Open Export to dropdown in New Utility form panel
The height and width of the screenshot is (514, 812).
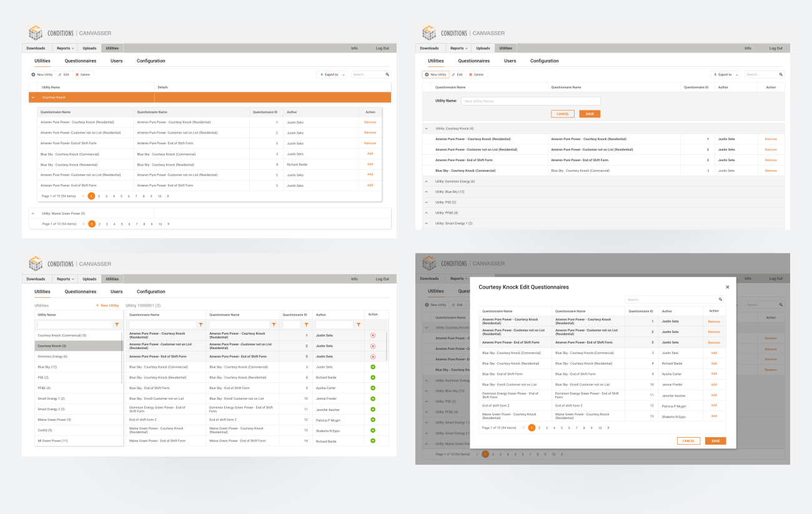tap(726, 74)
